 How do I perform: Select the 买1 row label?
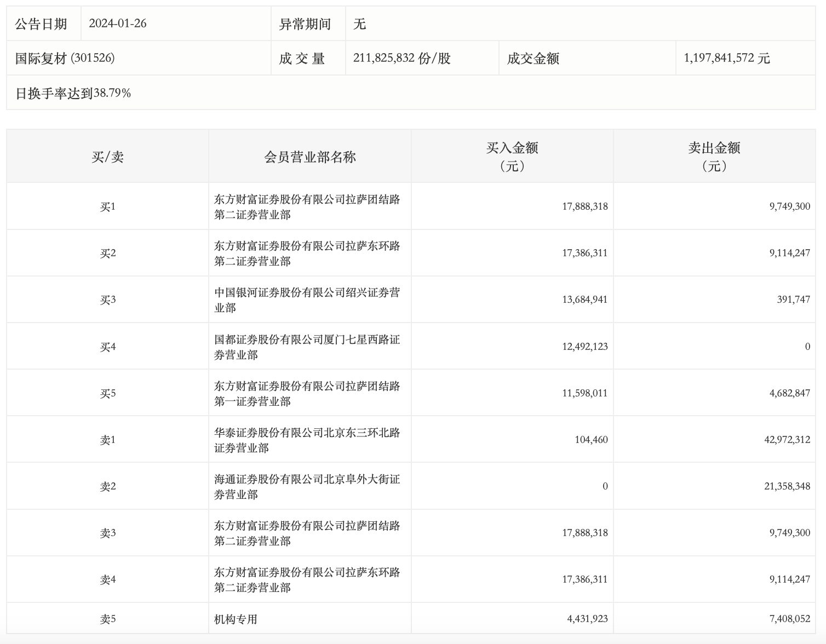click(x=108, y=207)
